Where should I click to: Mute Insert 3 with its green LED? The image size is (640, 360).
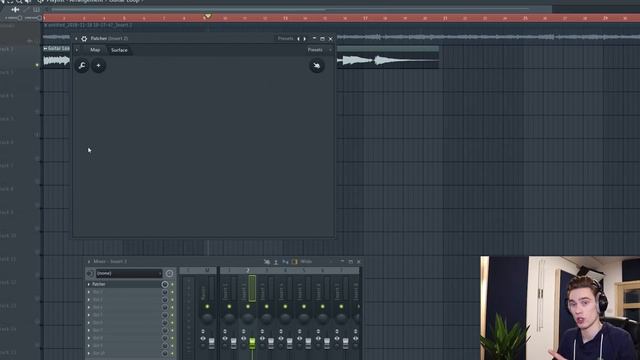point(267,307)
